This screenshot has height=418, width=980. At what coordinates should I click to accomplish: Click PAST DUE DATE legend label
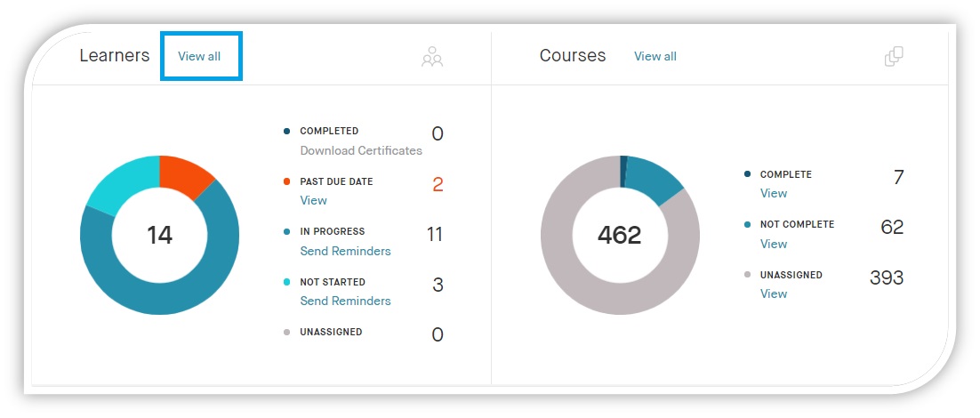[336, 181]
